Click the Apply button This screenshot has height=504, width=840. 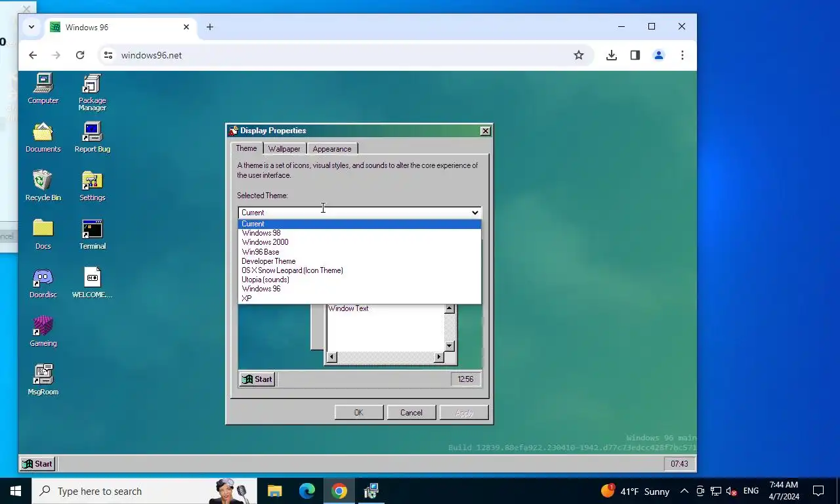[464, 413]
